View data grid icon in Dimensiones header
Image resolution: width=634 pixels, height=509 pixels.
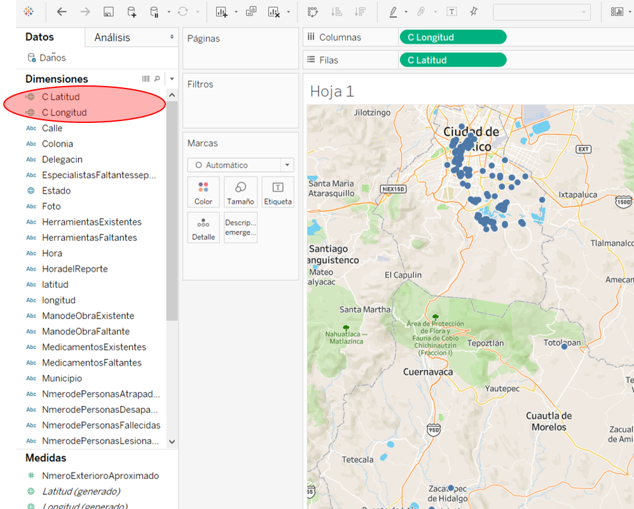point(146,78)
